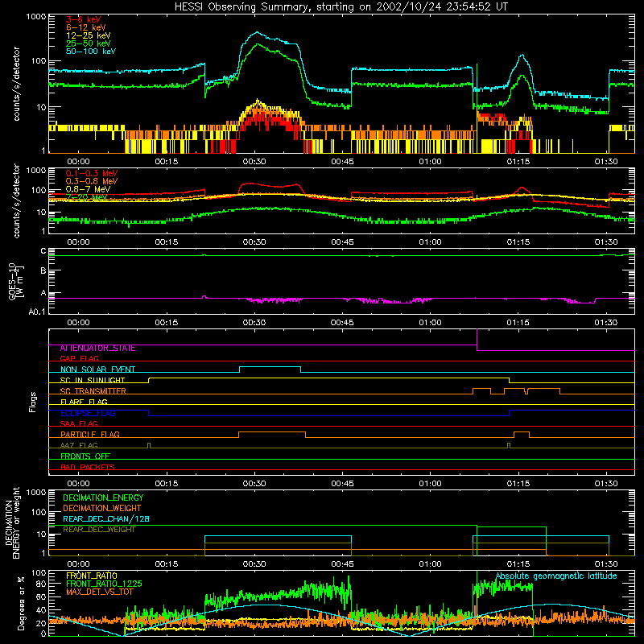Click the 00:45 tick under the GOES plot
644x644 pixels.
click(x=342, y=323)
